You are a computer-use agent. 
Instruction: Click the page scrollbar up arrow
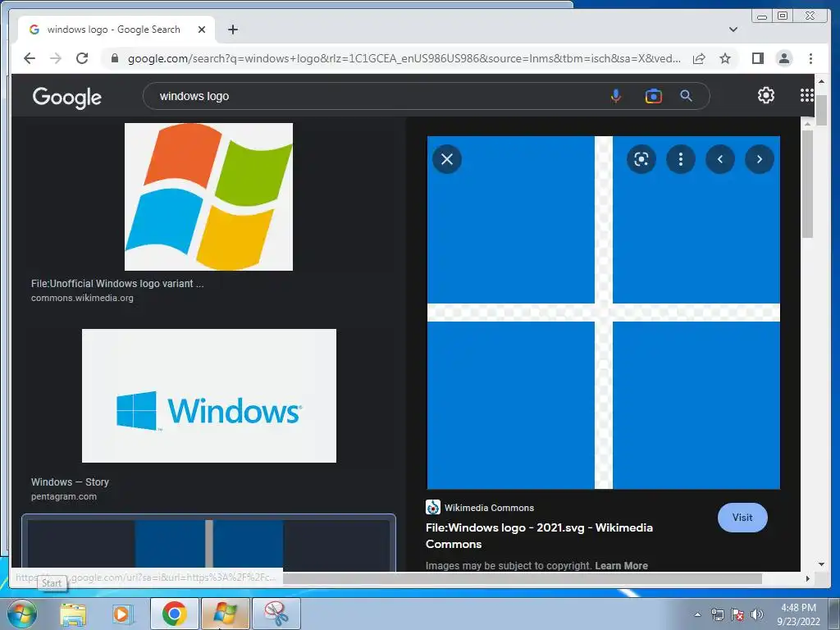tap(821, 81)
